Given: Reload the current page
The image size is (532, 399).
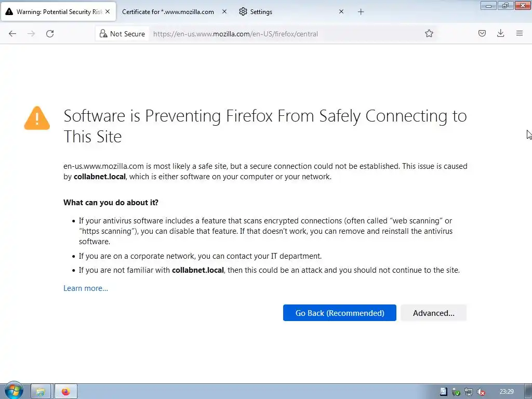Looking at the screenshot, I should click(50, 34).
